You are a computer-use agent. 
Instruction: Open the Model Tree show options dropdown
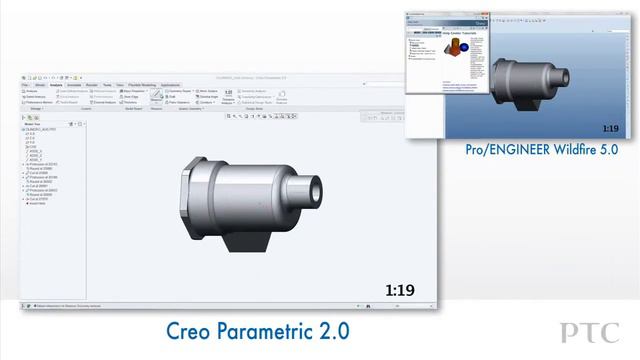tap(80, 124)
